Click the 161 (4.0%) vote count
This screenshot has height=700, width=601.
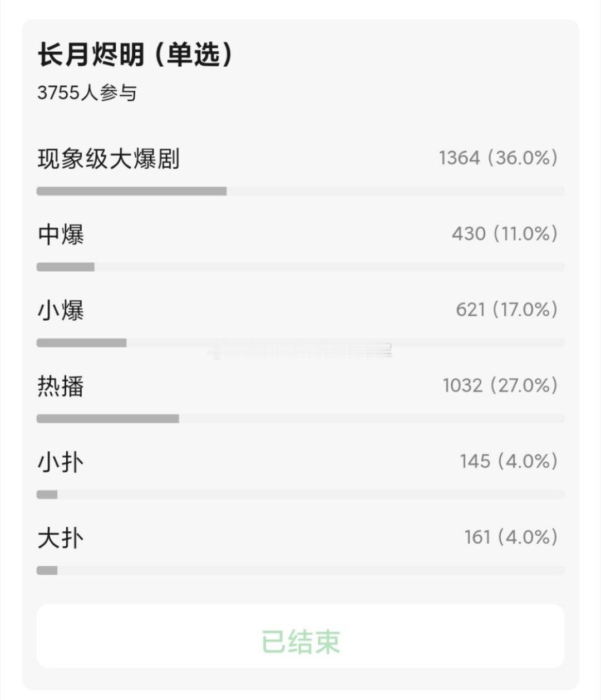511,537
